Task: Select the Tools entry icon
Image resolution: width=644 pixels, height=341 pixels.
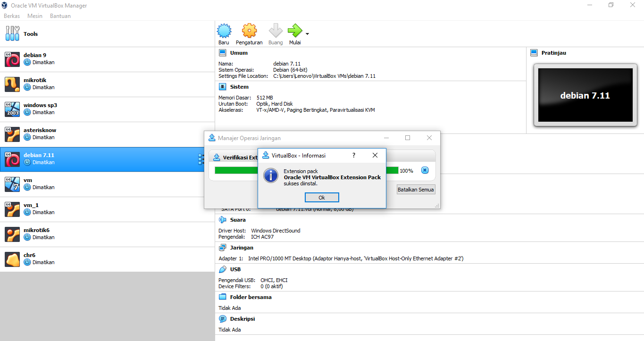Action: [x=12, y=33]
